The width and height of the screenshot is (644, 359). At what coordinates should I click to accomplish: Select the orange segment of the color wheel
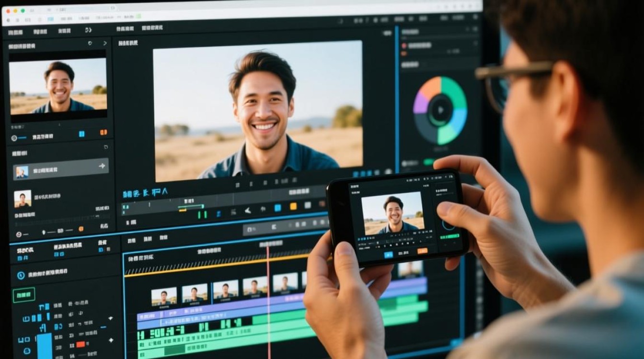pyautogui.click(x=430, y=86)
